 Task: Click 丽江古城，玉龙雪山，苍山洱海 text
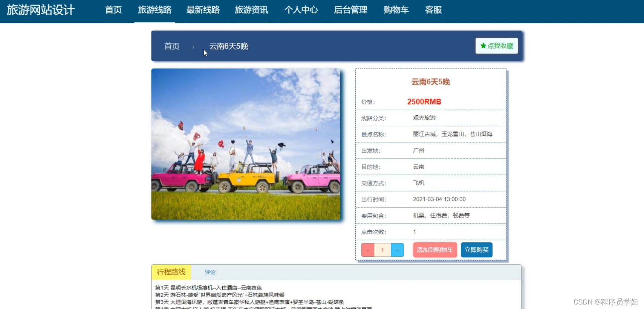point(453,134)
